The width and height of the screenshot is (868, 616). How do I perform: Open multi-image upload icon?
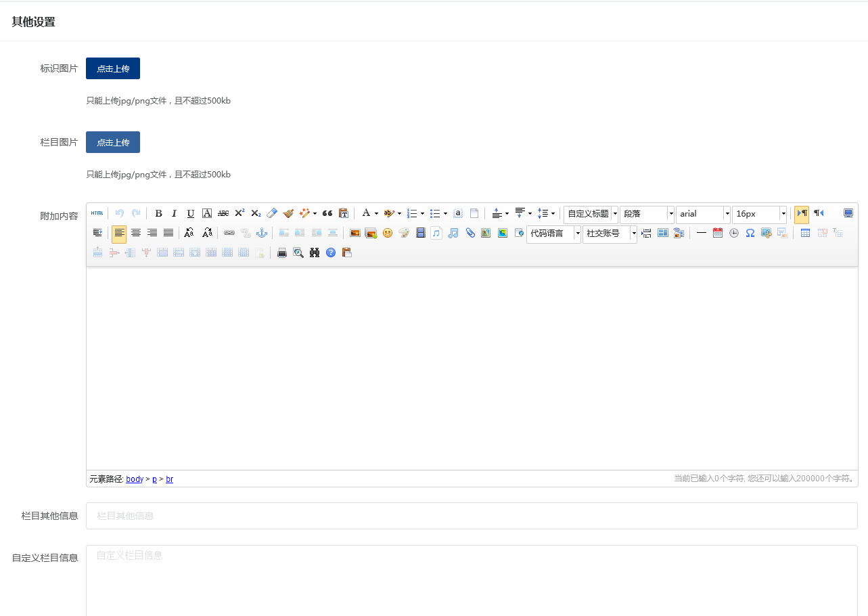point(371,233)
